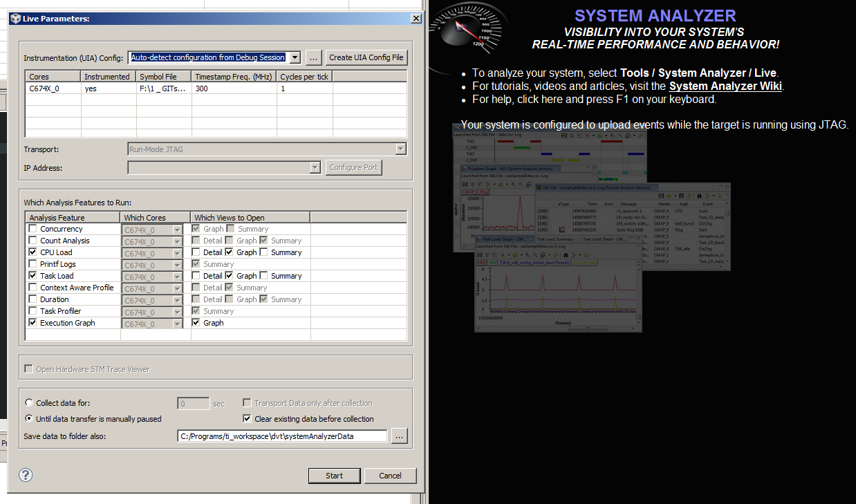Click the Which Cores column header

point(156,218)
